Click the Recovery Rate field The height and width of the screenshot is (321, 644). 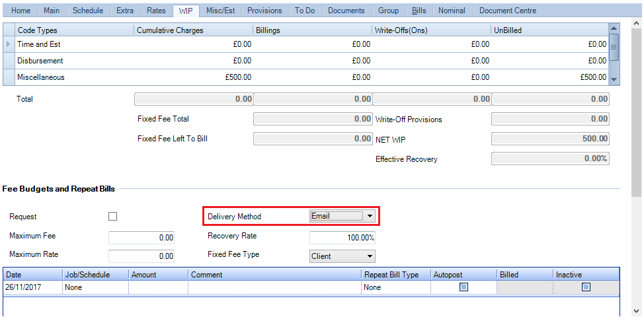[x=342, y=238]
